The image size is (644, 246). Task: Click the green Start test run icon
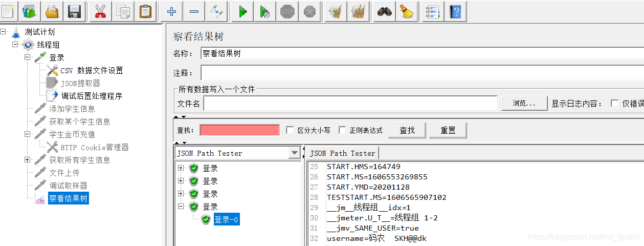[243, 11]
